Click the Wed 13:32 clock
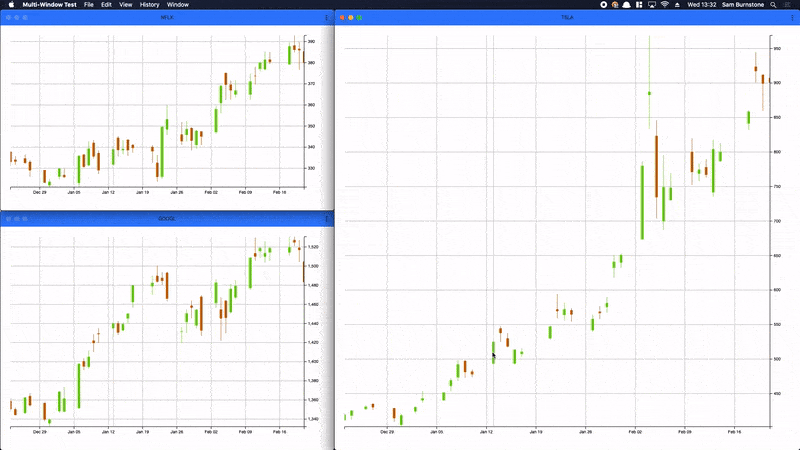800x450 pixels. click(702, 5)
